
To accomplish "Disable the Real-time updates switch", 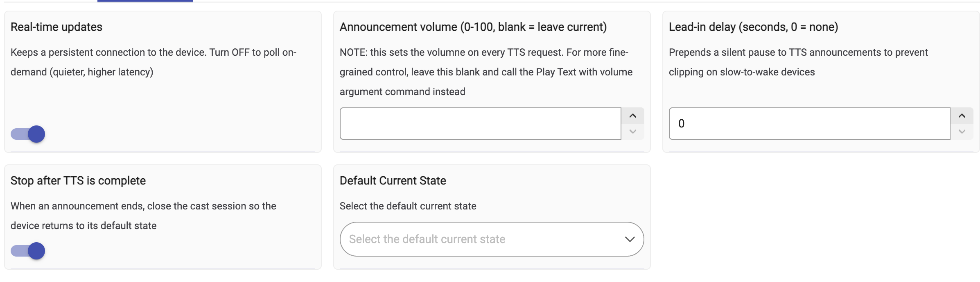I will 28,134.
